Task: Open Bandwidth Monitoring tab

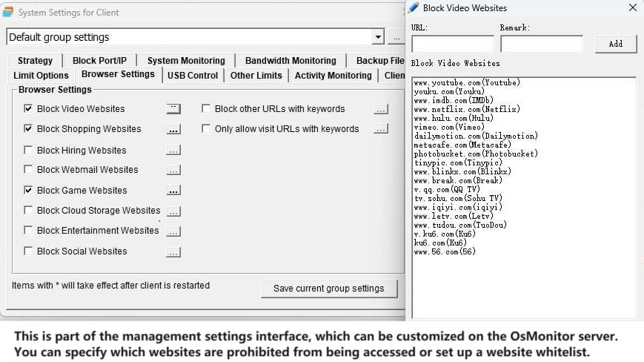Action: pos(291,61)
